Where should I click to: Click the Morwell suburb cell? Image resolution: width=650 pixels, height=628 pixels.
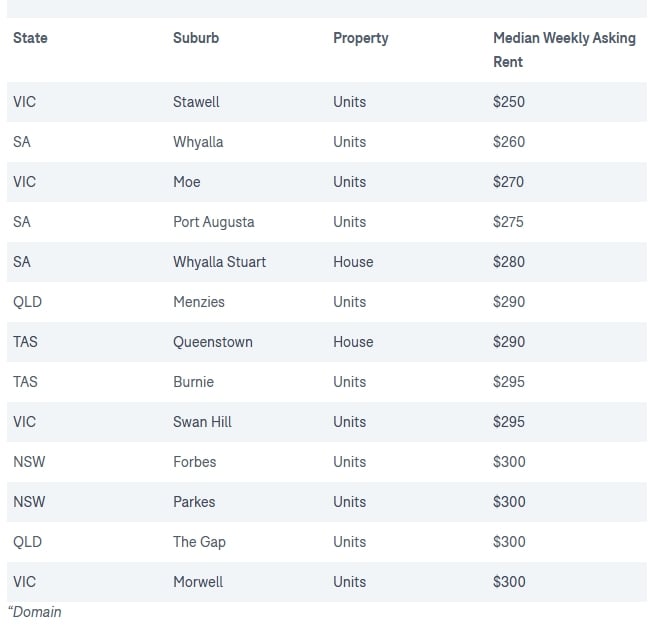tap(198, 582)
